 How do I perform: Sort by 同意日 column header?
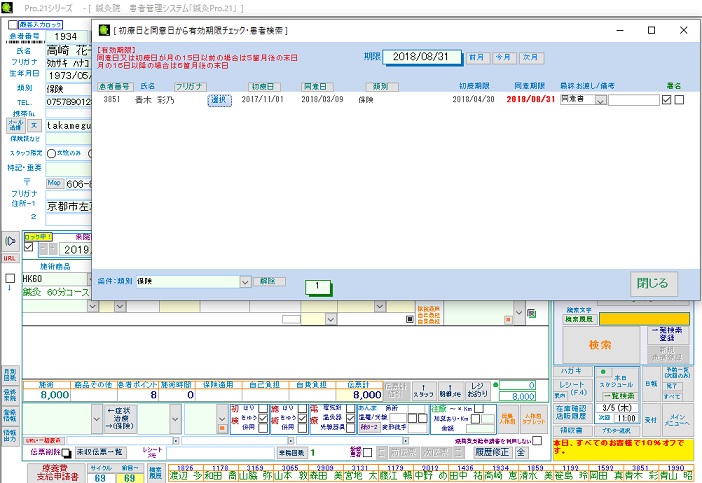[x=317, y=86]
